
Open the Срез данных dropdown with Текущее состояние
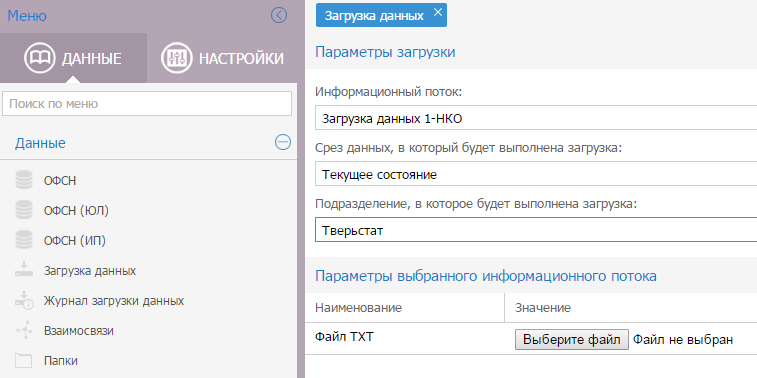click(x=536, y=174)
